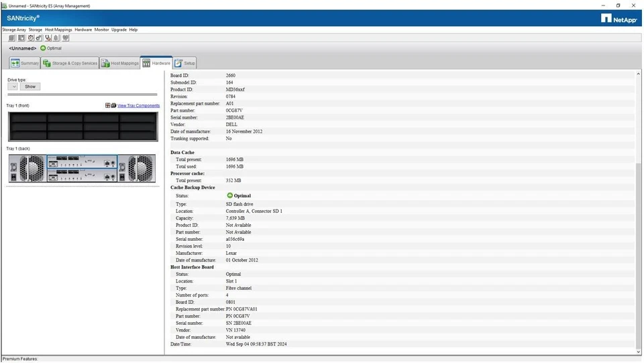The height and width of the screenshot is (363, 644).
Task: Open the Help menu
Action: [x=133, y=30]
